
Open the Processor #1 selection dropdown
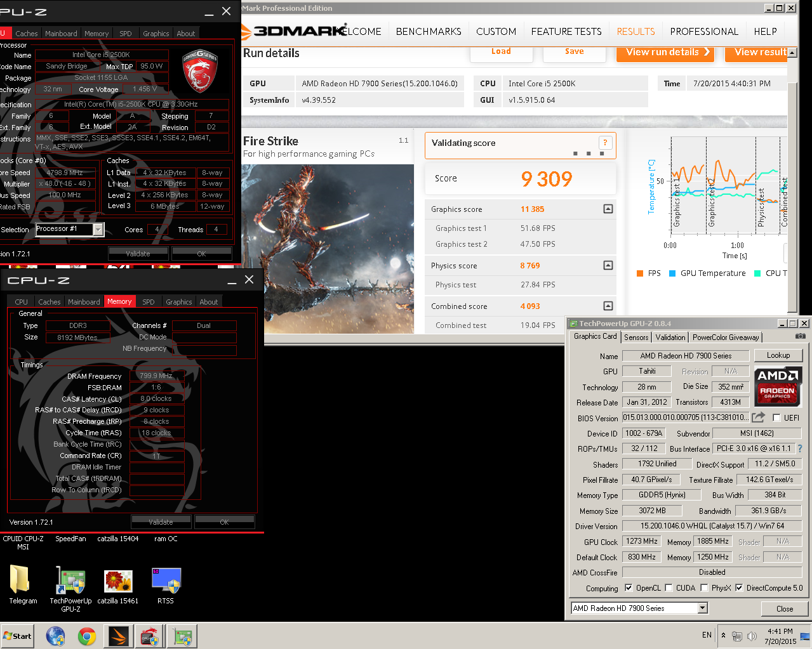[98, 230]
